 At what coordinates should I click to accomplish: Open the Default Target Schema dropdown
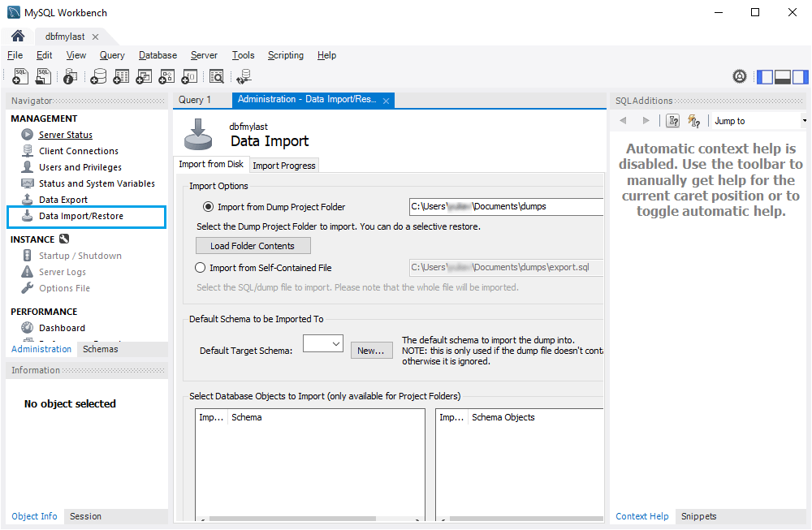coord(335,343)
